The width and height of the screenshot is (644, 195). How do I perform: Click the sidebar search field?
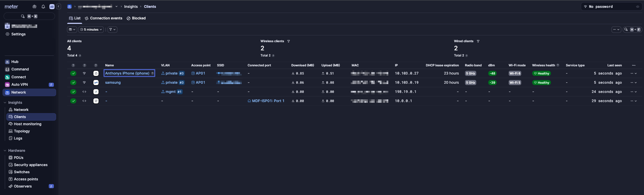pos(29,16)
